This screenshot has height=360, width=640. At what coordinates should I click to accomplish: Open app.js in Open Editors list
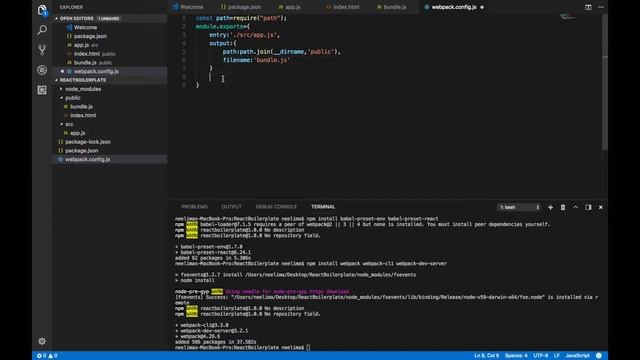pos(81,45)
